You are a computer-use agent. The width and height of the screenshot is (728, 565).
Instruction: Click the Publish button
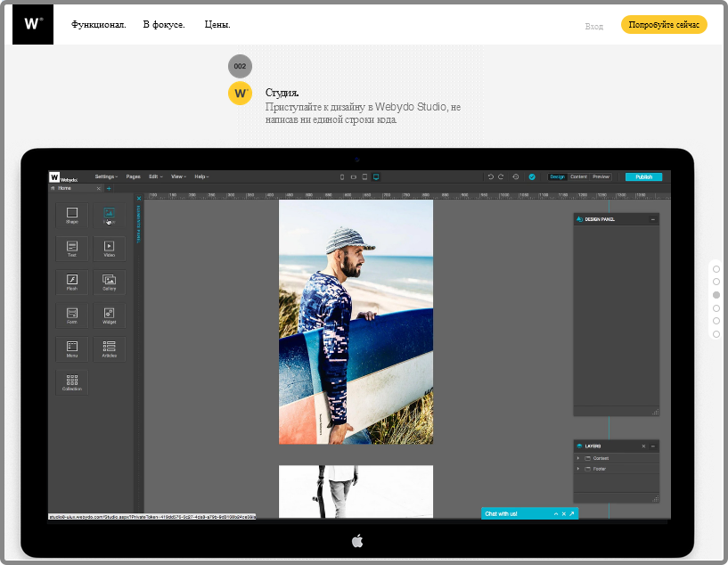(643, 176)
